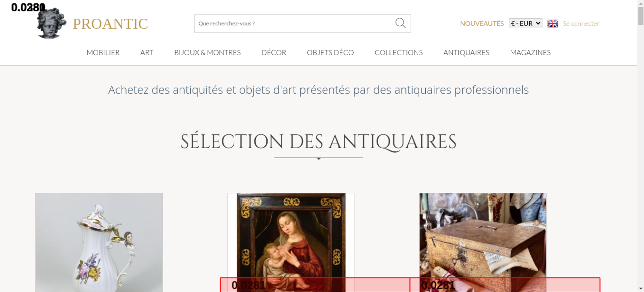Open the currency EUR dropdown
The width and height of the screenshot is (644, 292).
pos(525,23)
